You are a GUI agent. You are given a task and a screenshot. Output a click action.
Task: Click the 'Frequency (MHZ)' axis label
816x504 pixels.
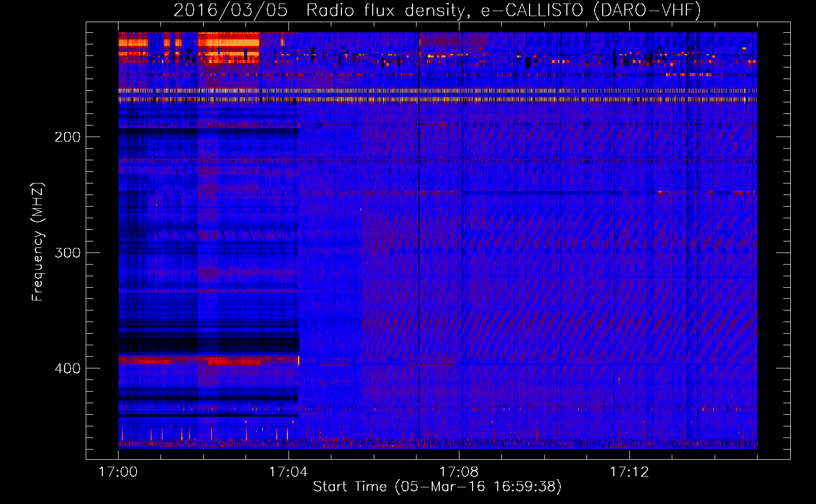click(38, 242)
